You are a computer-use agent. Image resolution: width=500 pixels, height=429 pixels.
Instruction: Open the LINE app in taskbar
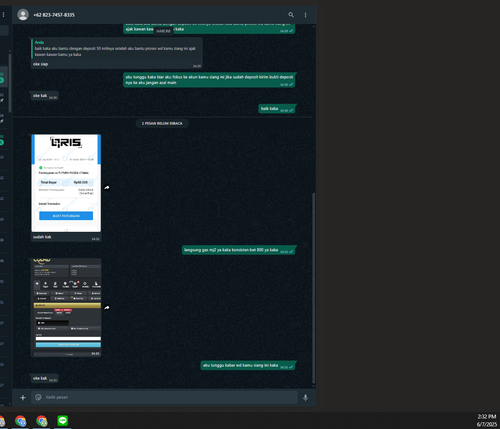pos(63,421)
